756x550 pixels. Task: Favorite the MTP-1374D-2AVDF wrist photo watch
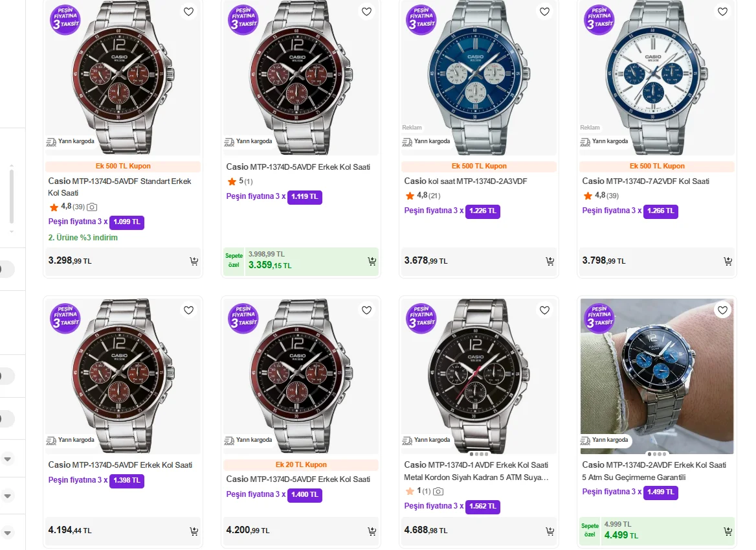click(x=722, y=310)
